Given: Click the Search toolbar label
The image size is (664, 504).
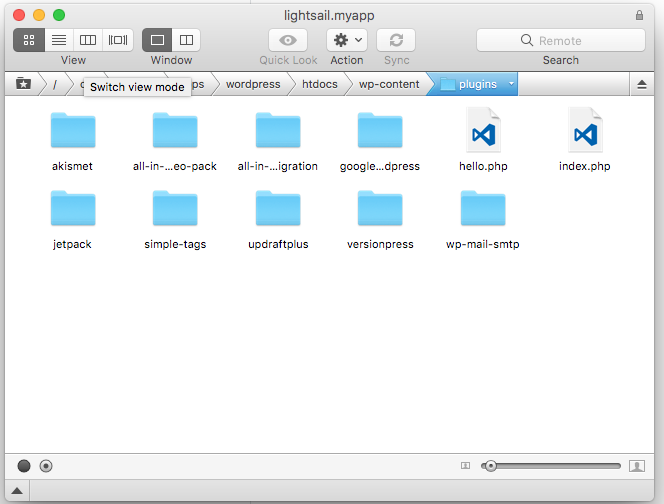Looking at the screenshot, I should (x=561, y=60).
